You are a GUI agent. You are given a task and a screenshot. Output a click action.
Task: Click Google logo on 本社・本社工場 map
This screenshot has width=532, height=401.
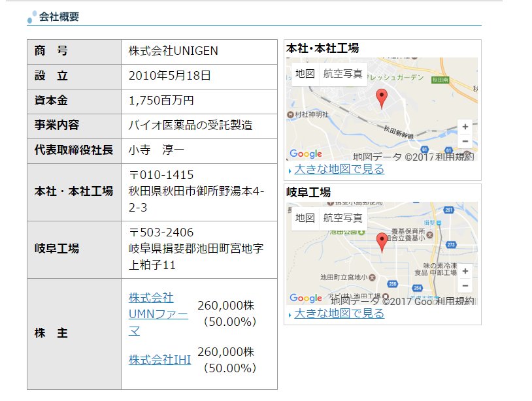[306, 153]
